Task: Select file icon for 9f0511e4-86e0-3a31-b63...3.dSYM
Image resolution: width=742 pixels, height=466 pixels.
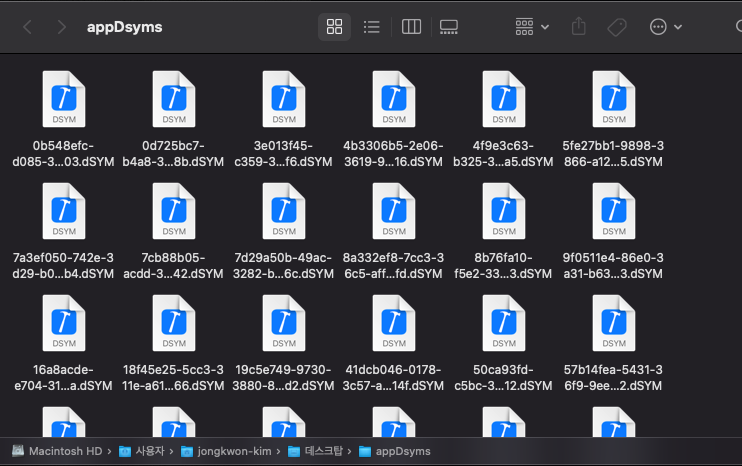Action: tap(614, 211)
